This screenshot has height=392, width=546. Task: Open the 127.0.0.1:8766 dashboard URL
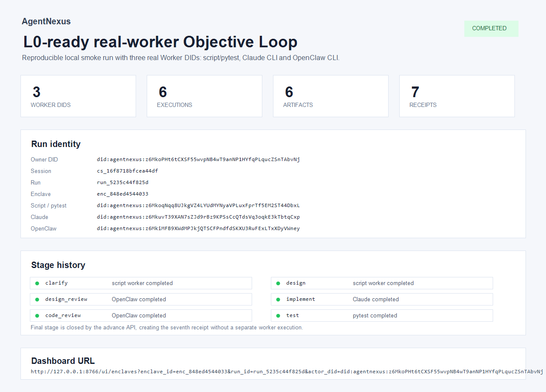click(287, 372)
